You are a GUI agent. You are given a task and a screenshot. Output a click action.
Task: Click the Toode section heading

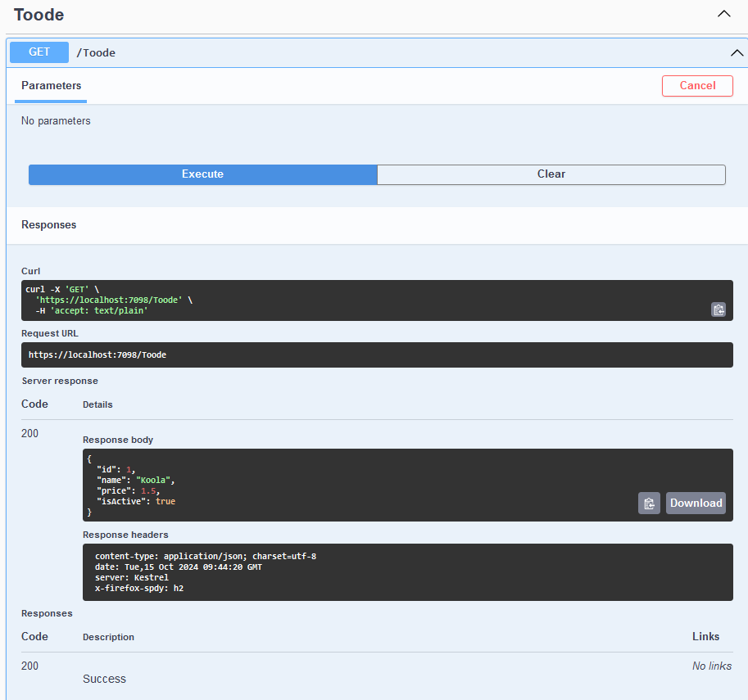tap(39, 15)
